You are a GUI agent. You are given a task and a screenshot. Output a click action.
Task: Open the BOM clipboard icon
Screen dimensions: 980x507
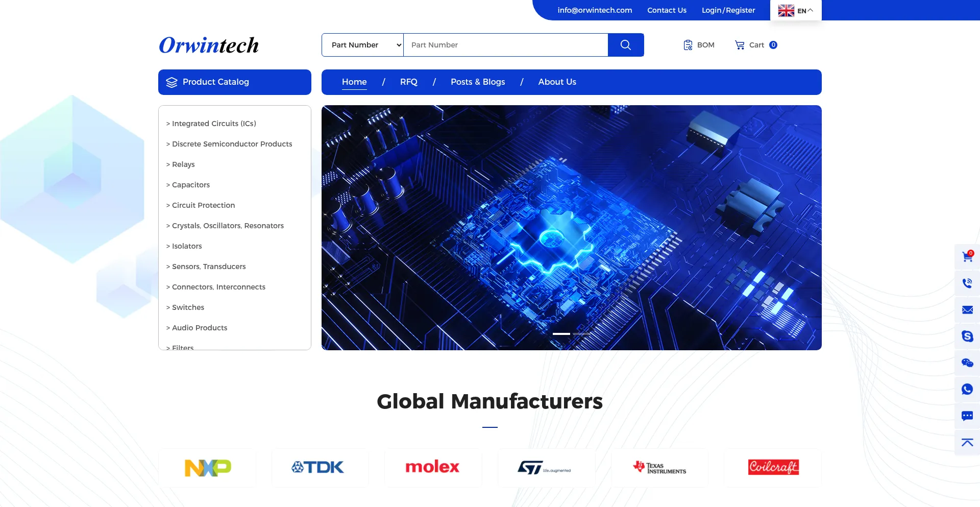pos(688,45)
